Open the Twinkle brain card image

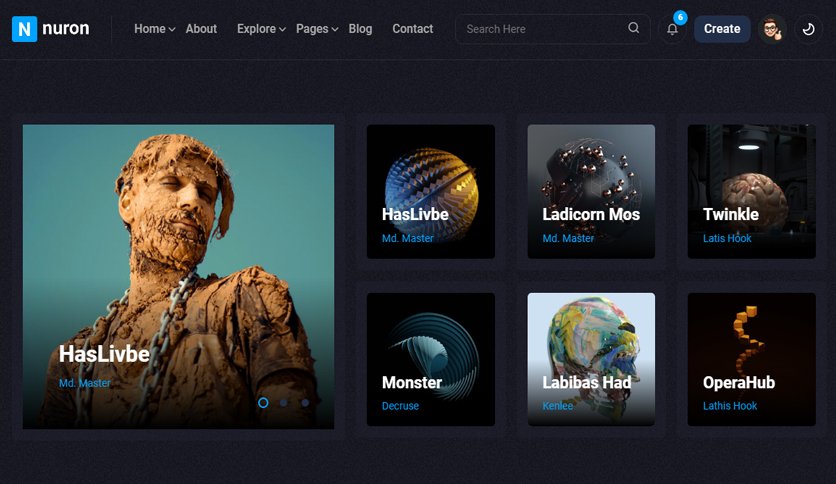(x=752, y=191)
